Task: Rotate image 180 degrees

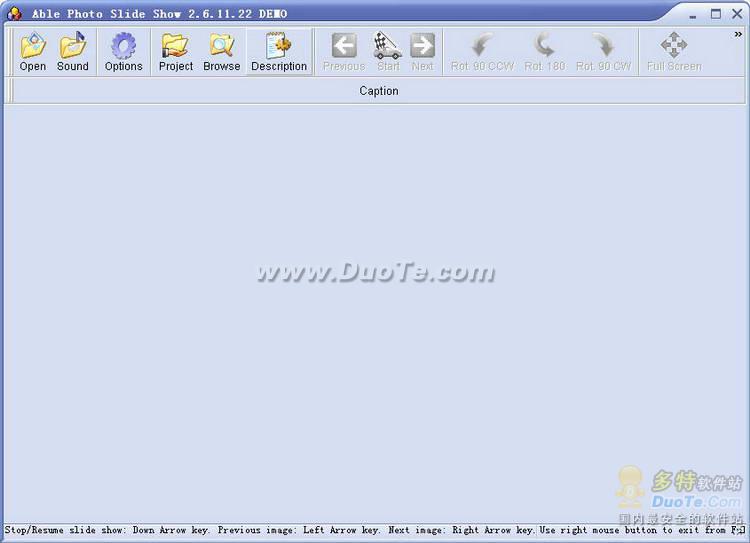Action: pyautogui.click(x=544, y=52)
